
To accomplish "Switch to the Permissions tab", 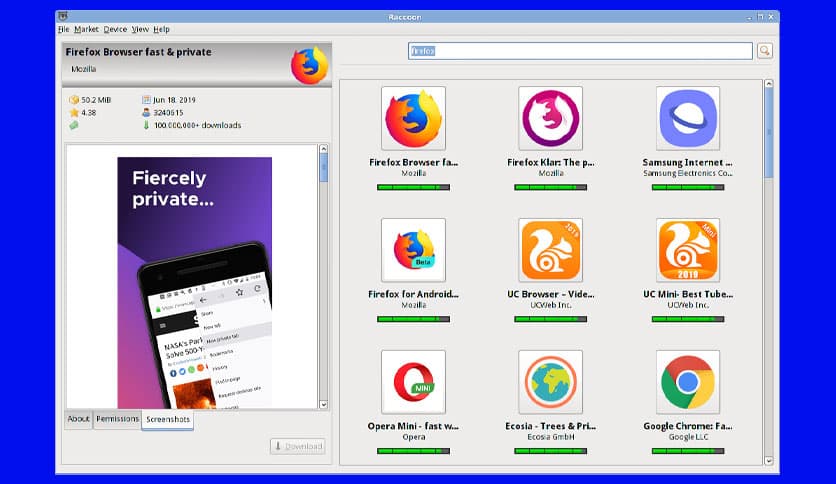I will point(117,419).
